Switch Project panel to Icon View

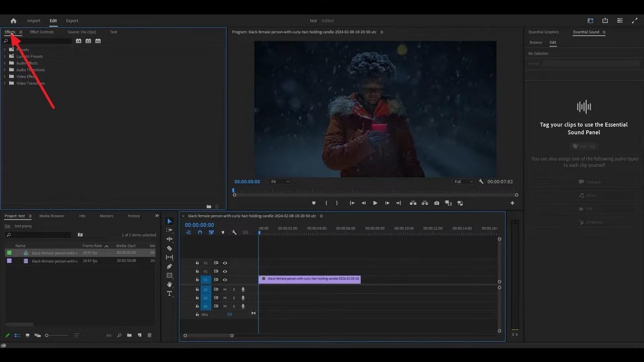[x=27, y=335]
